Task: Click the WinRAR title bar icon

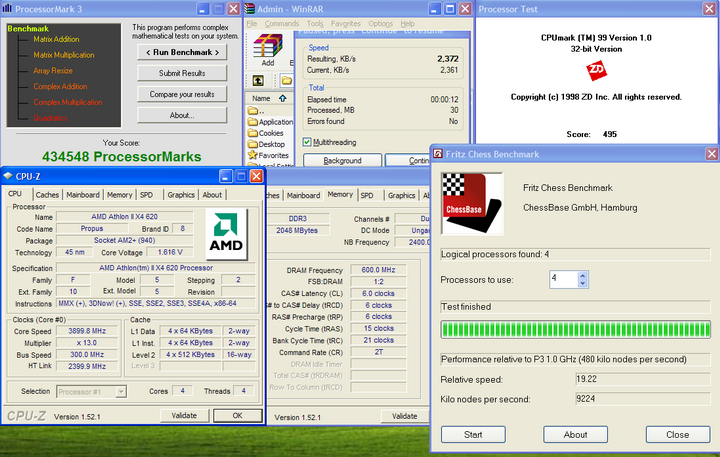Action: pyautogui.click(x=250, y=9)
